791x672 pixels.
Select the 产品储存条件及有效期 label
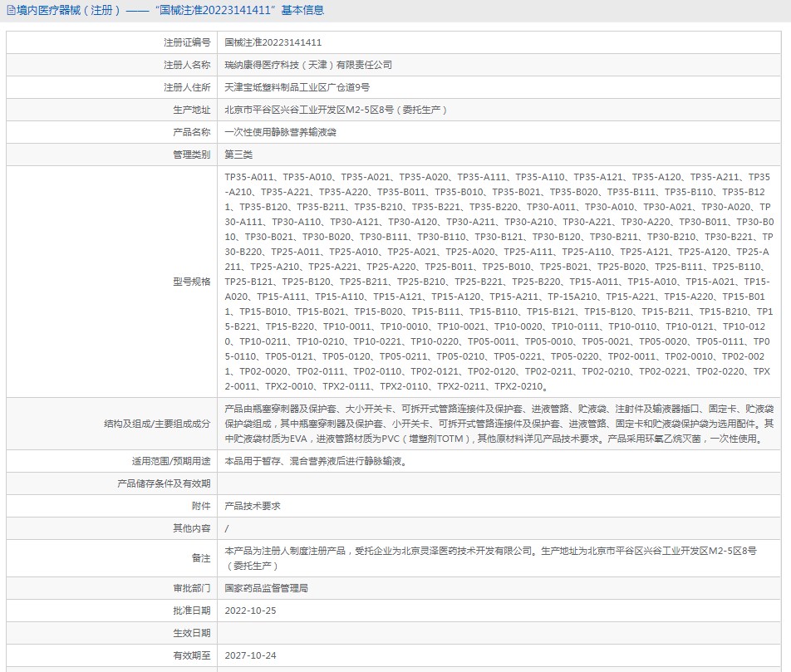(164, 483)
